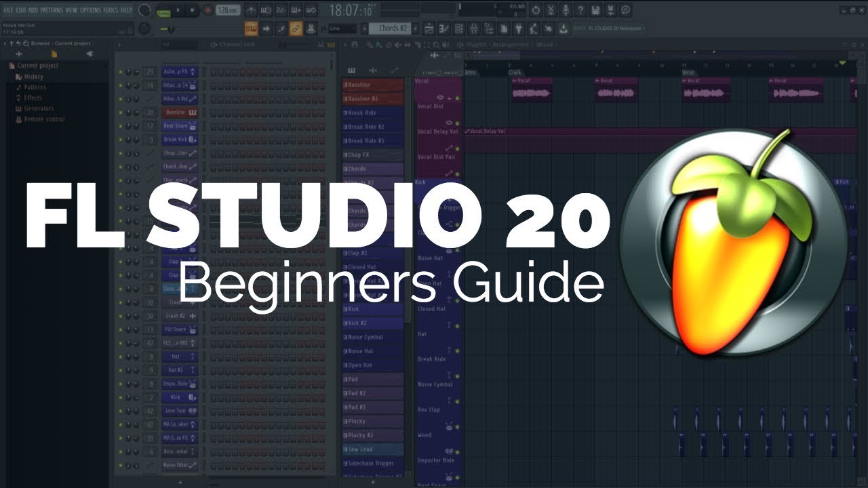Click the plus button beside Chords #2

pos(415,28)
